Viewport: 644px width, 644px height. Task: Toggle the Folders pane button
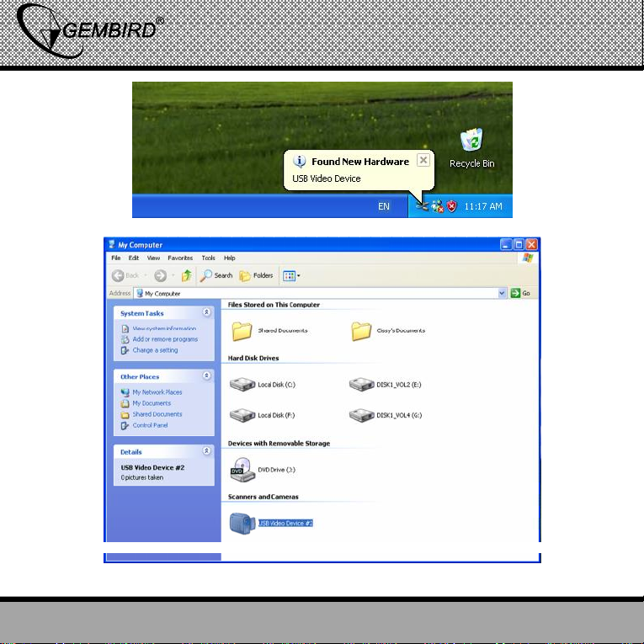pos(256,275)
